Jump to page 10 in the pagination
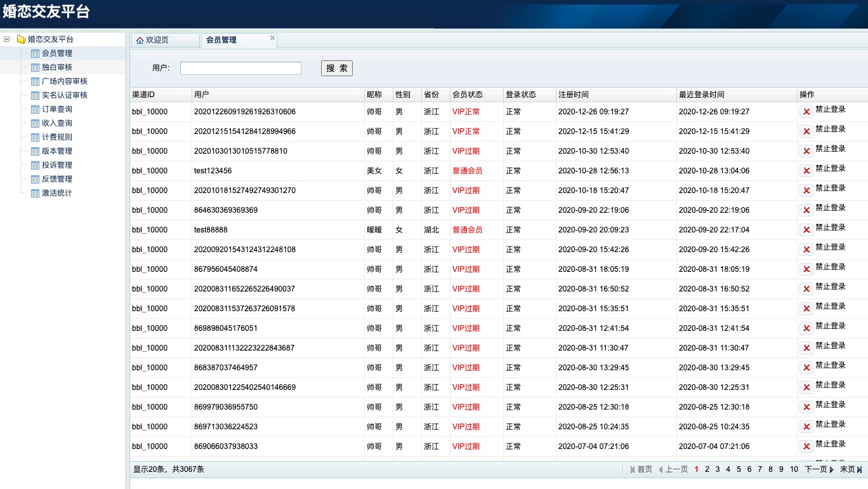Screen dimensions: 868x489 [x=794, y=469]
